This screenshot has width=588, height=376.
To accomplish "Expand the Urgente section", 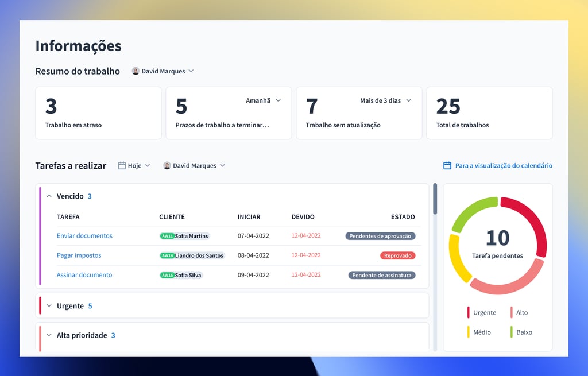I will tap(49, 306).
